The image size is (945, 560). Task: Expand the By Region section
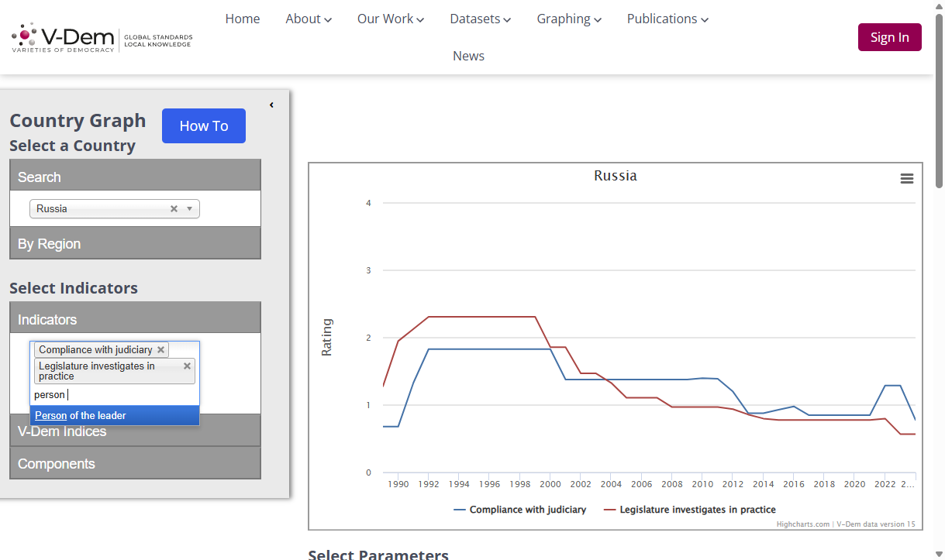tap(135, 243)
